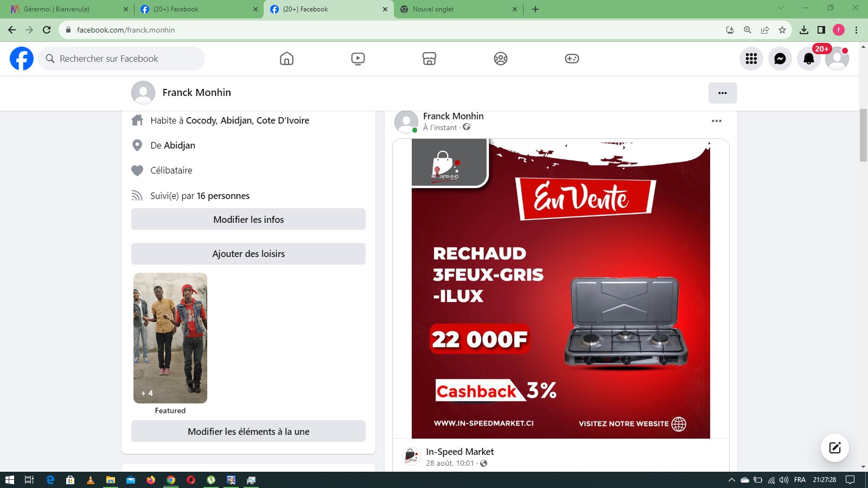Open profile three-dots options menu

coord(722,93)
